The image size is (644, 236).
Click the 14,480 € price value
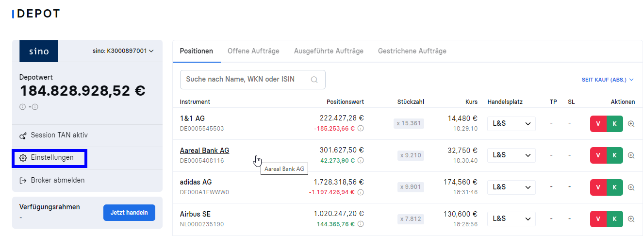coord(462,118)
